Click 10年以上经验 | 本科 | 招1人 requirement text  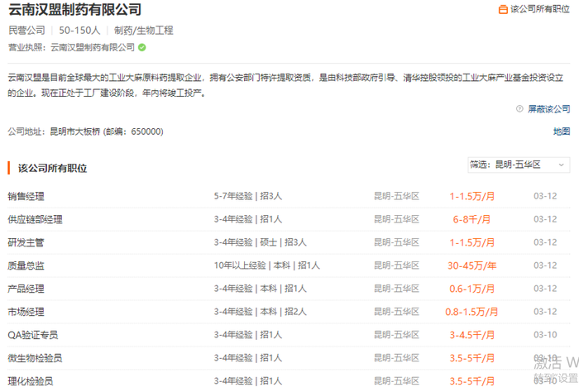[267, 265]
